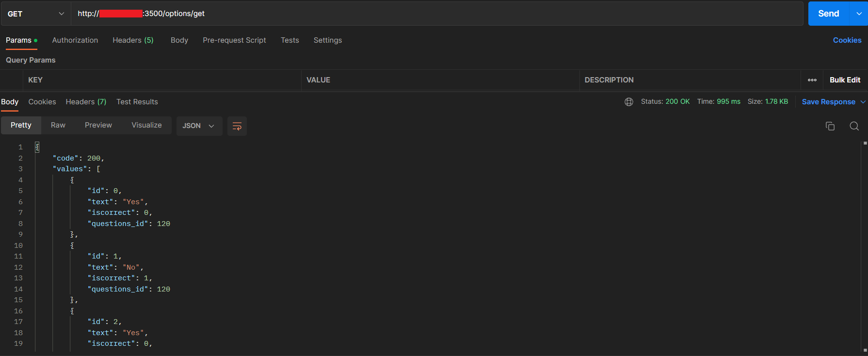This screenshot has height=356, width=868.
Task: Expand the Save Response dropdown chevron
Action: [863, 102]
